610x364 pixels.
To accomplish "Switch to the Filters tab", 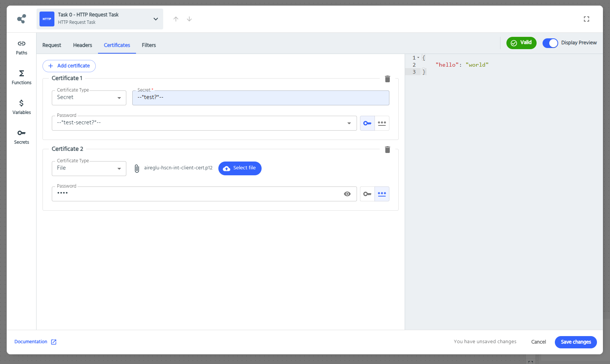I will 149,45.
